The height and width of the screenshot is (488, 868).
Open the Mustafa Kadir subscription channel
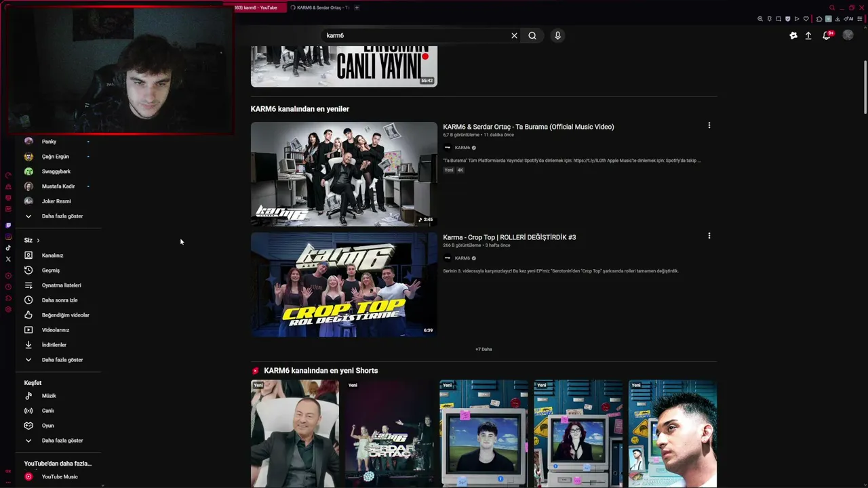tap(57, 186)
